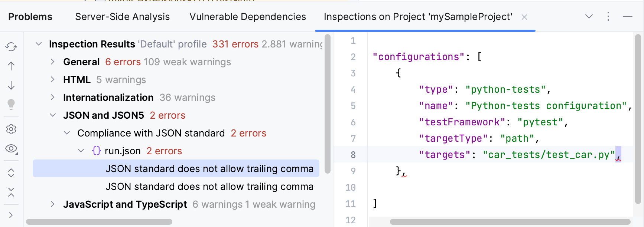Go to next problem with down arrow
This screenshot has height=227, width=644.
11,85
